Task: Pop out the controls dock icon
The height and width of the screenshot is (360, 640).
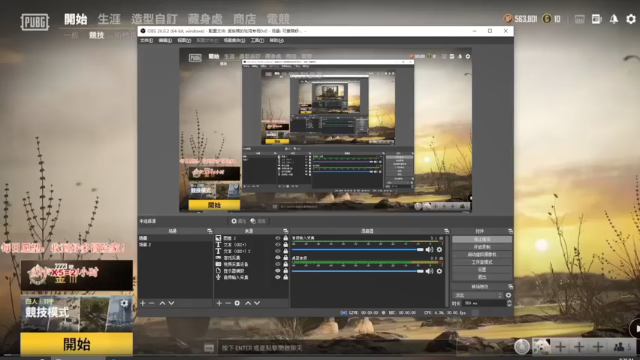Action: [510, 231]
